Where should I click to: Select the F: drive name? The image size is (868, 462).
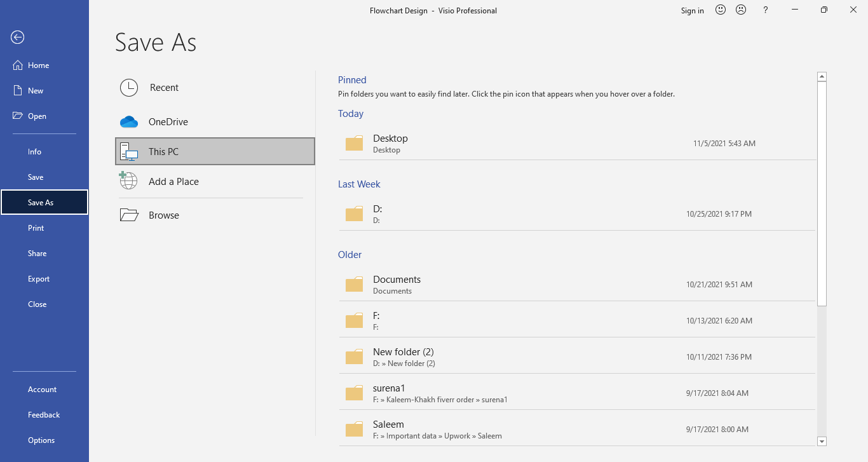[x=376, y=316]
